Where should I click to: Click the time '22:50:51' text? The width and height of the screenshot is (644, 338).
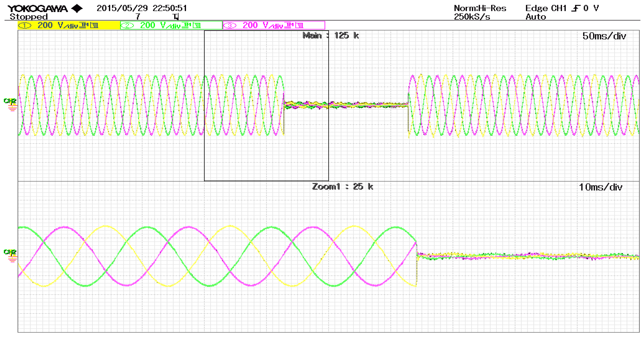(170, 8)
